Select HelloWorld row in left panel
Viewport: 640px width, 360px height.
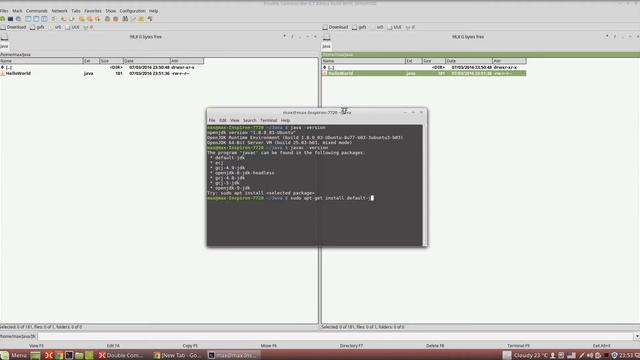click(102, 73)
